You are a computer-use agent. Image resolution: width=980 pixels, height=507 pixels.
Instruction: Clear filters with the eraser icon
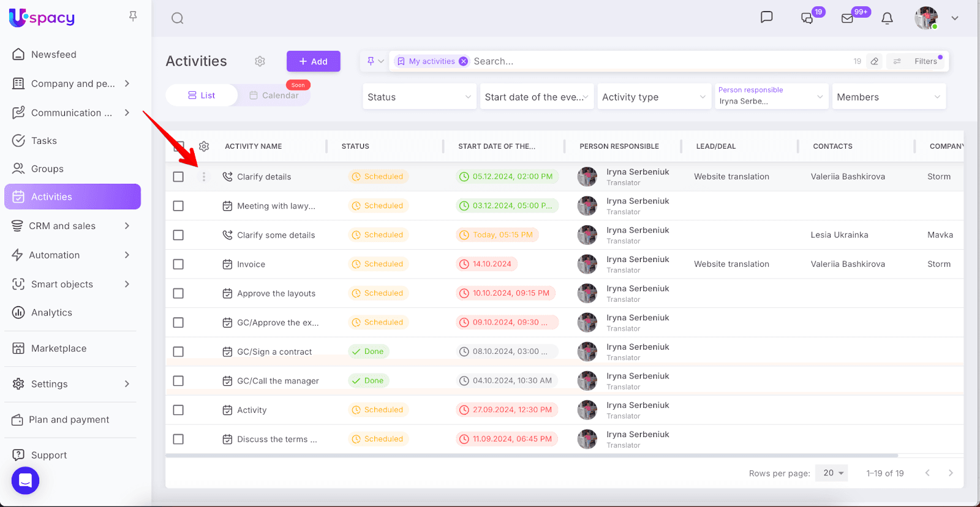(875, 61)
